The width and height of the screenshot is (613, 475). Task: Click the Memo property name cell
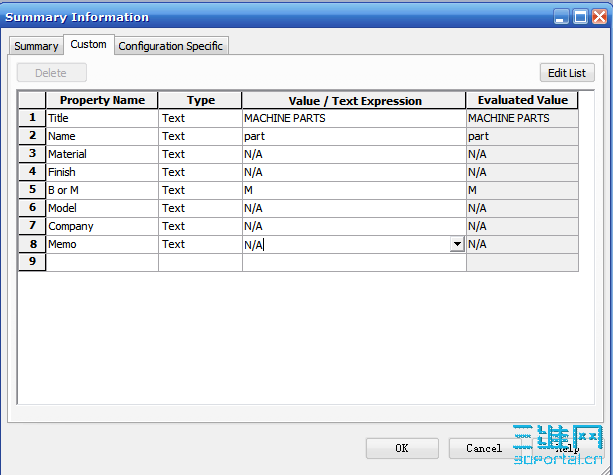(x=102, y=244)
